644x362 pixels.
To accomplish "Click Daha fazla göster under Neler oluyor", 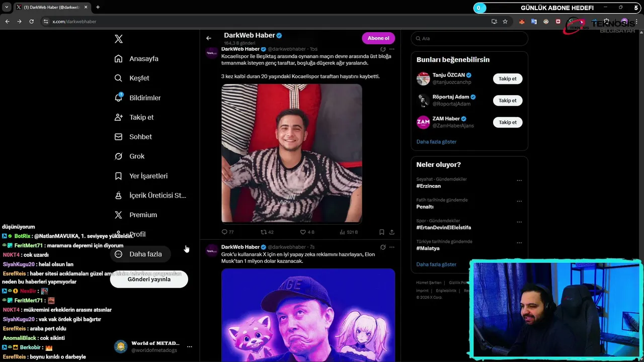I will coord(436,264).
